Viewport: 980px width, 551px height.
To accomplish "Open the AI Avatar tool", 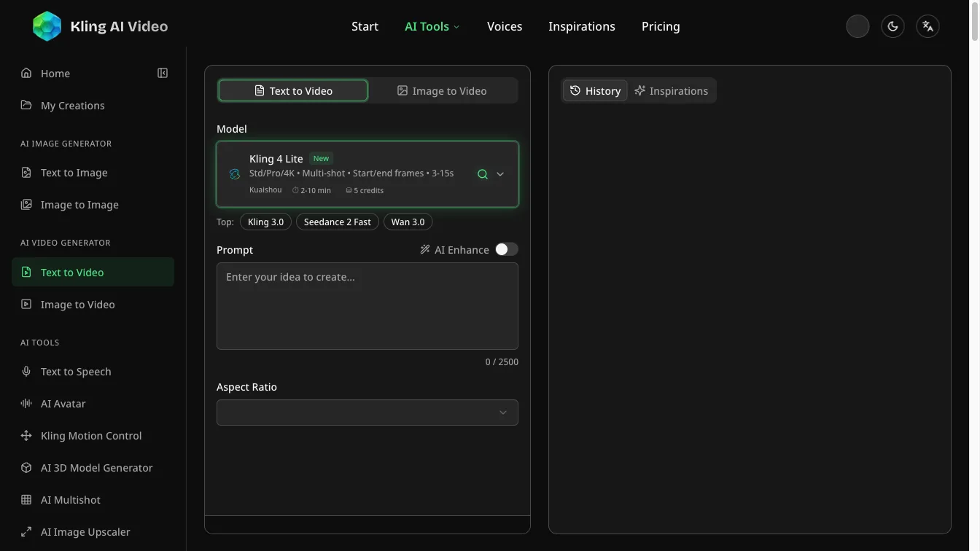I will (x=93, y=404).
